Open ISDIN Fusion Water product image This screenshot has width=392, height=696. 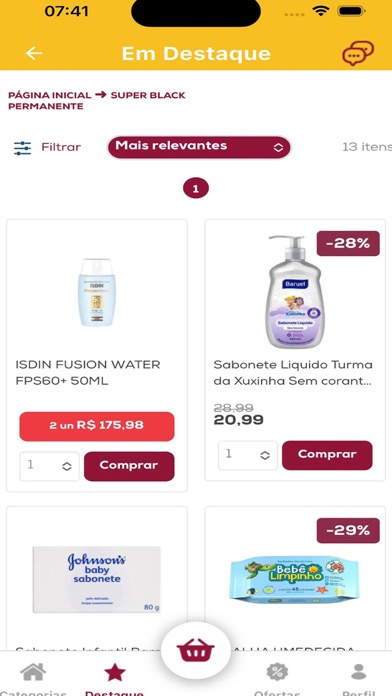97,292
